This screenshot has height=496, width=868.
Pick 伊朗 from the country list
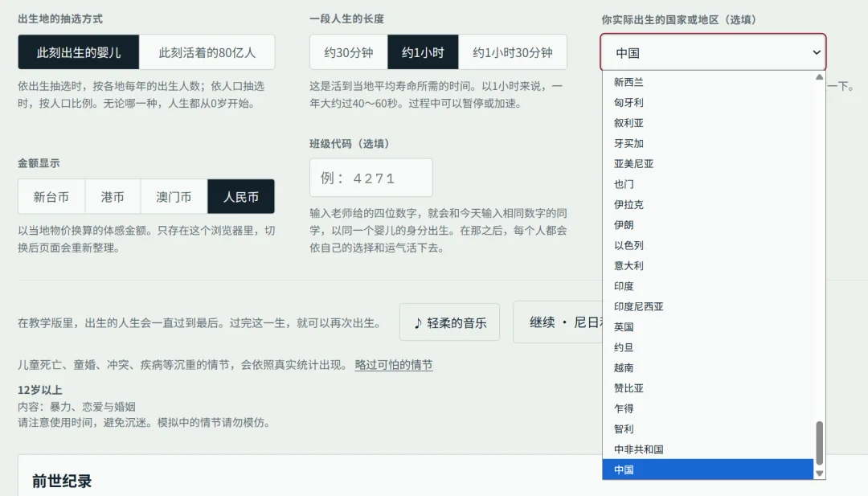point(708,225)
